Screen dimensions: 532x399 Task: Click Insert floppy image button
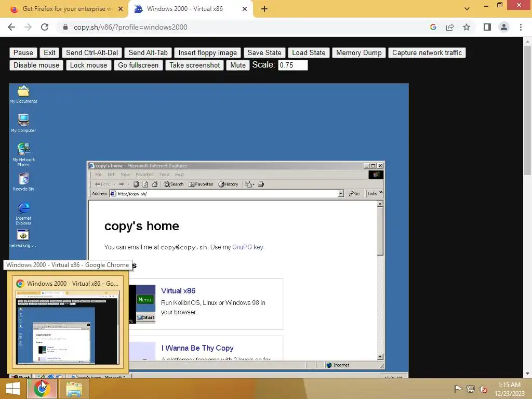(x=208, y=52)
